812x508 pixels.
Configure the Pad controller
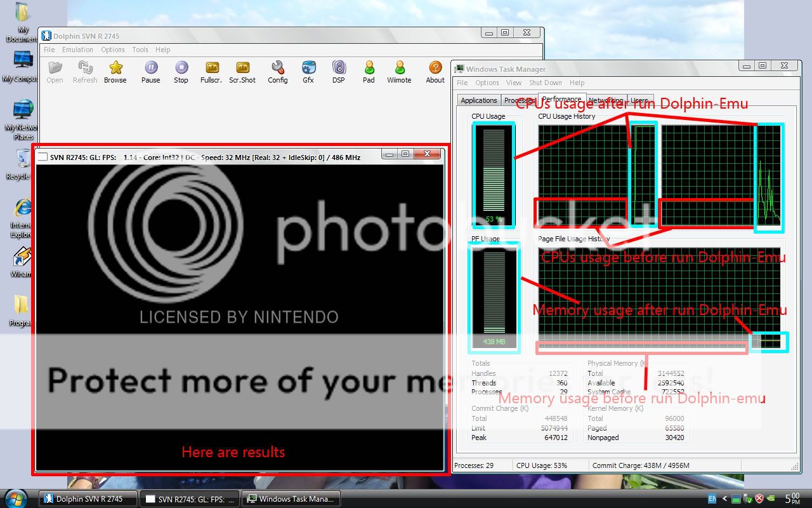(x=369, y=70)
